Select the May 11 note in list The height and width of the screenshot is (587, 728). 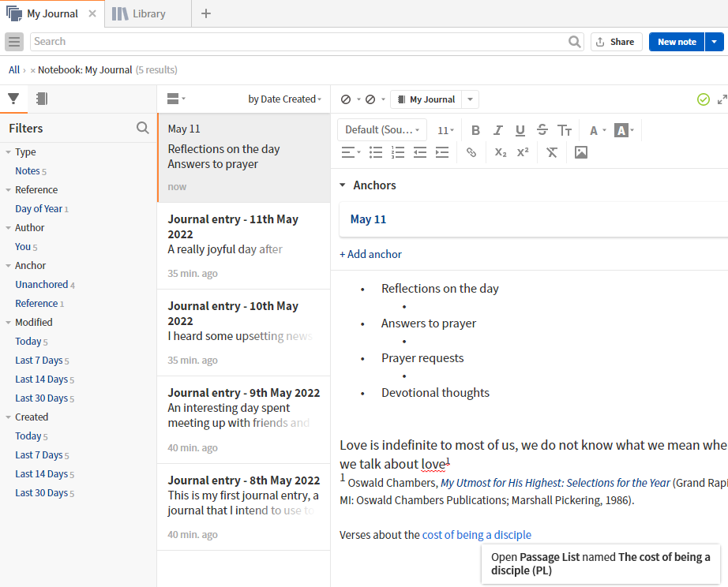(x=244, y=158)
